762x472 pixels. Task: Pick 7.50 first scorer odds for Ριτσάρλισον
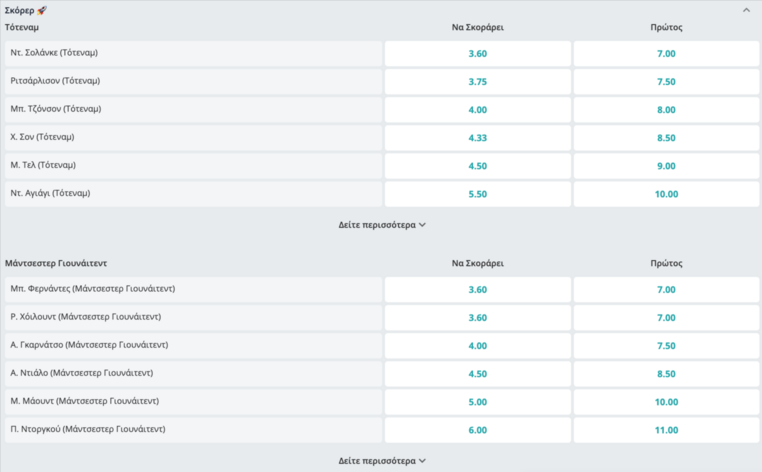pyautogui.click(x=666, y=82)
